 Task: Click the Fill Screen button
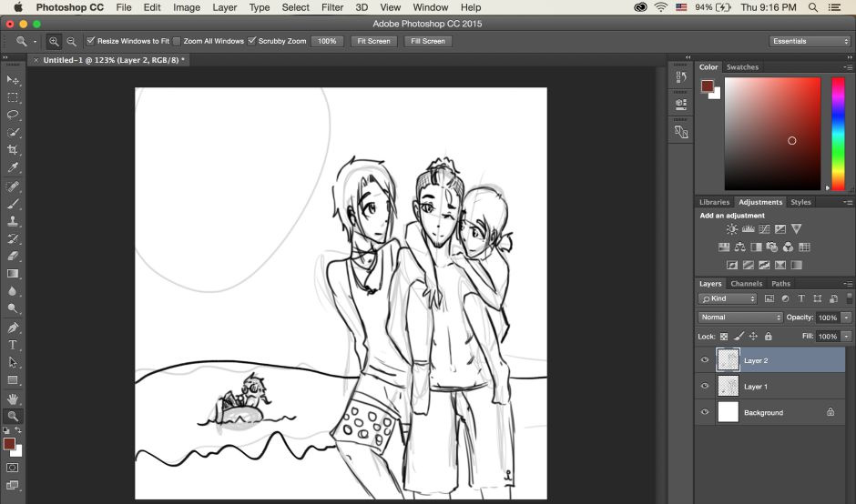tap(427, 41)
